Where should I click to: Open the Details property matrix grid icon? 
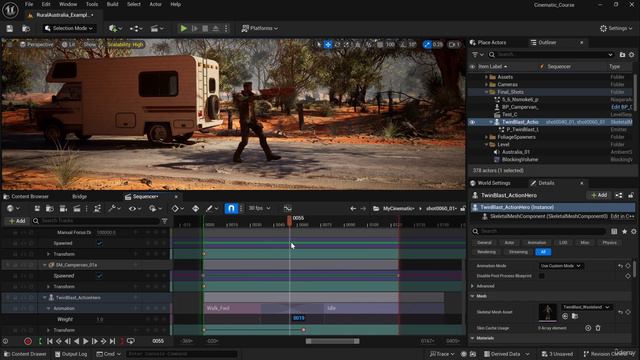pyautogui.click(x=614, y=231)
